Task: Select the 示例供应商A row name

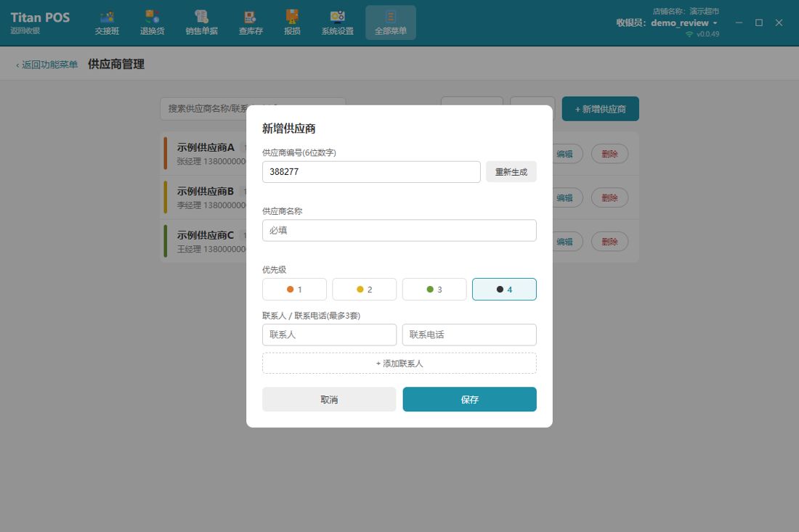Action: point(206,147)
